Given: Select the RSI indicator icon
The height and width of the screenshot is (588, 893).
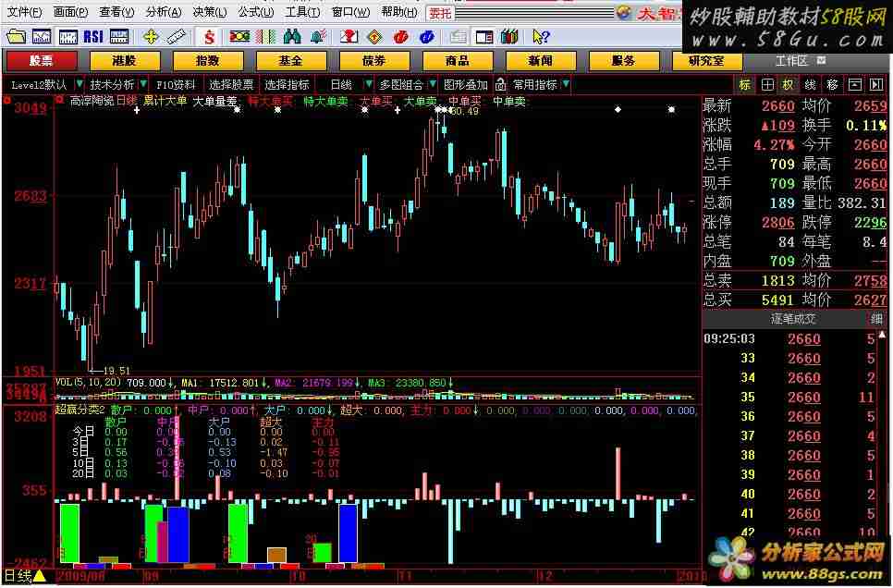Looking at the screenshot, I should coord(93,37).
